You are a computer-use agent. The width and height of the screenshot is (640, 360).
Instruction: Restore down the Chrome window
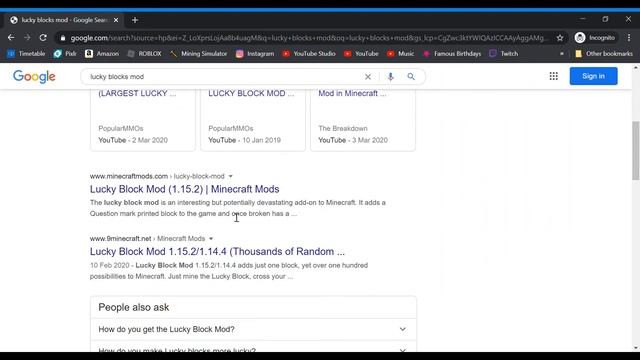click(605, 19)
